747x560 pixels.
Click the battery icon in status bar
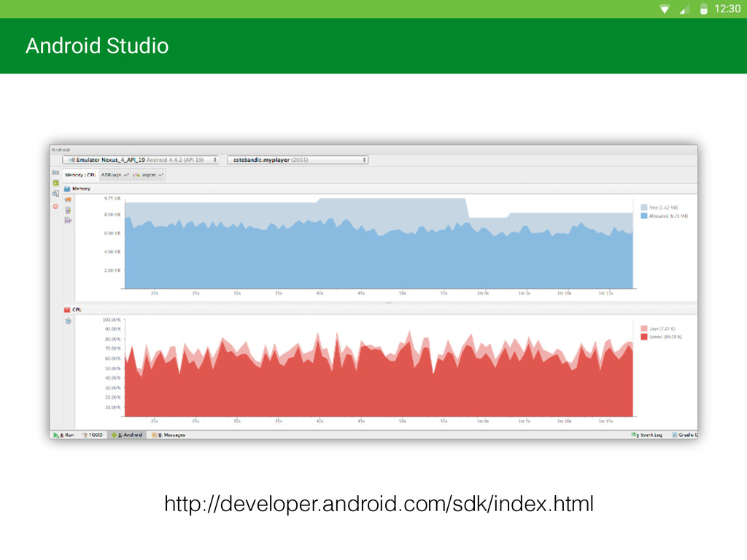(704, 9)
